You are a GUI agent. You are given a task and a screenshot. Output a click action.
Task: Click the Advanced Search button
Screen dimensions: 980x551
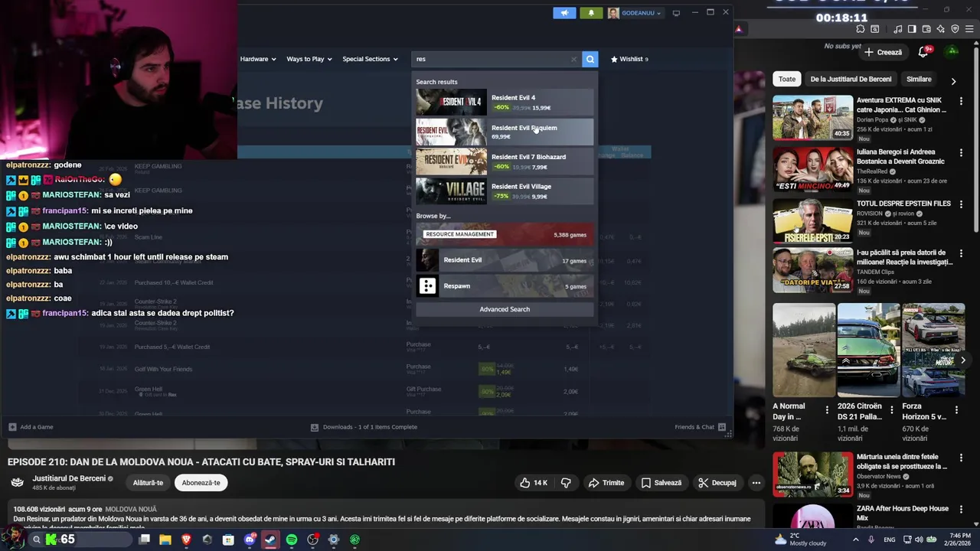tap(505, 309)
